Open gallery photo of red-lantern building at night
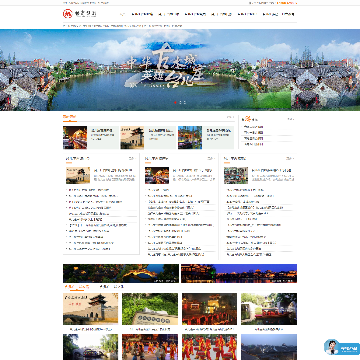Image resolution: width=360 pixels, height=360 pixels. pos(209,309)
